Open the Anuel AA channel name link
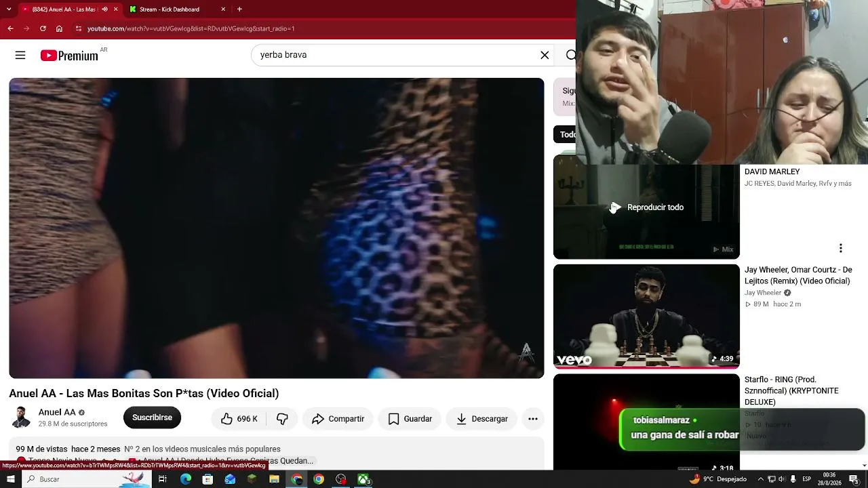 click(57, 412)
